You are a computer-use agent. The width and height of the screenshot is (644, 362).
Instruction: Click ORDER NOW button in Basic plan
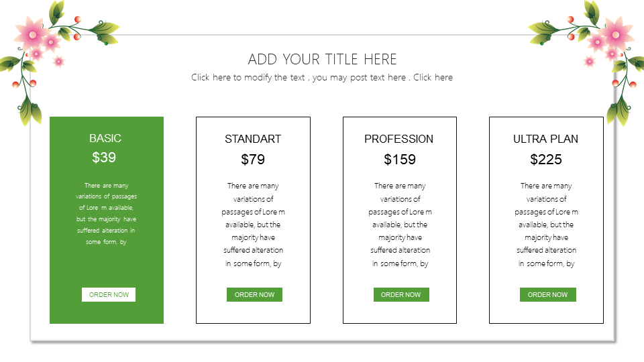[x=109, y=294]
